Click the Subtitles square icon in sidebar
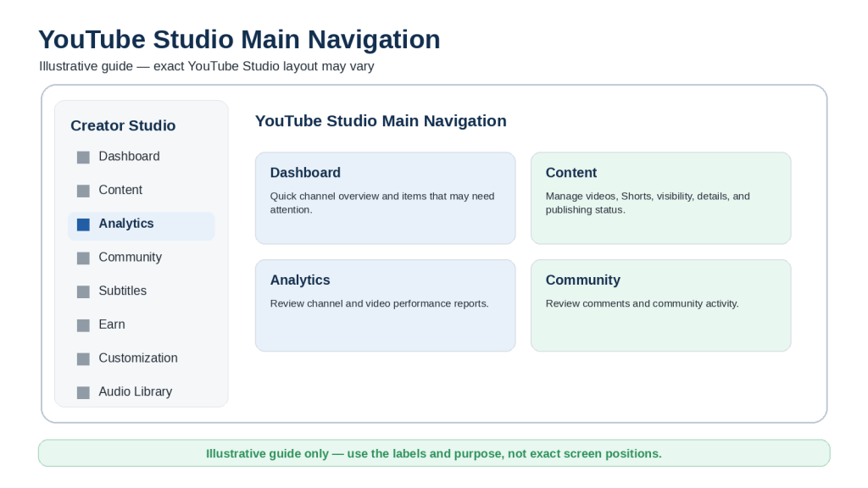868x488 pixels. (x=83, y=292)
